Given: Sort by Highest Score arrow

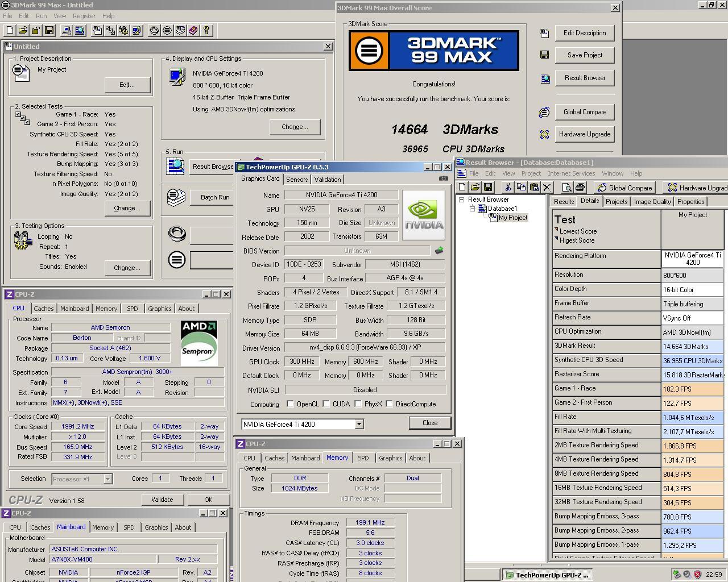Looking at the screenshot, I should coord(556,239).
